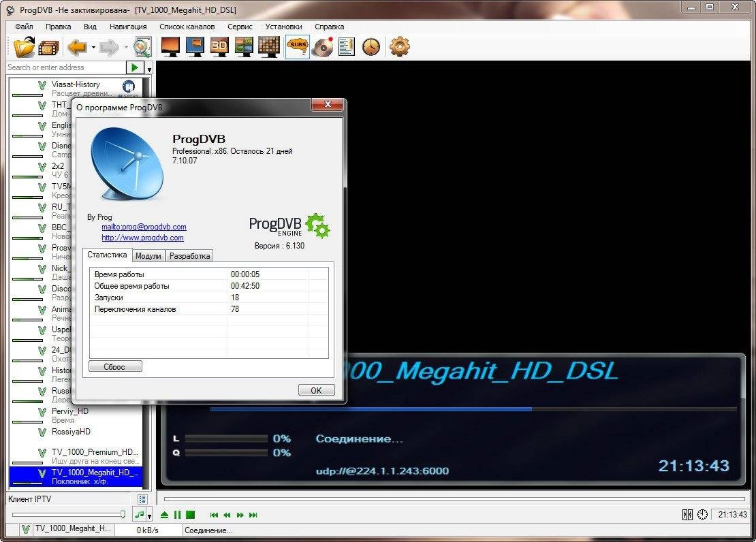Open file with the folder toolbar icon
The width and height of the screenshot is (756, 542).
(24, 47)
